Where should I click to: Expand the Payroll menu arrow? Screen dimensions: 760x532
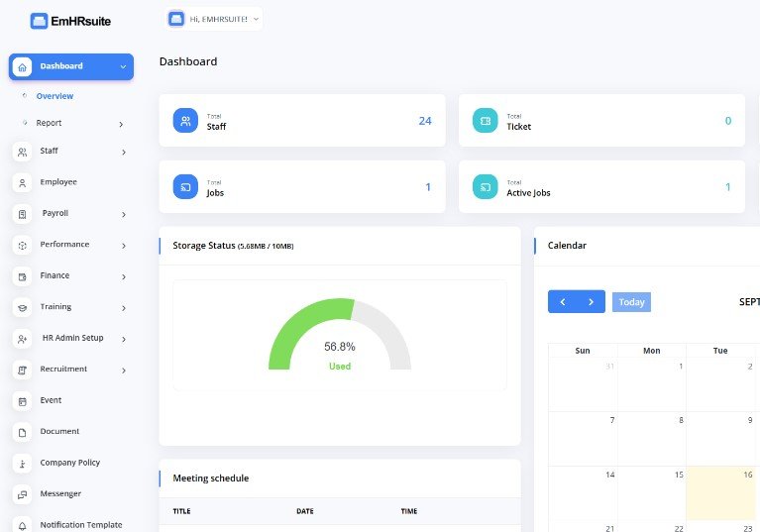(124, 214)
